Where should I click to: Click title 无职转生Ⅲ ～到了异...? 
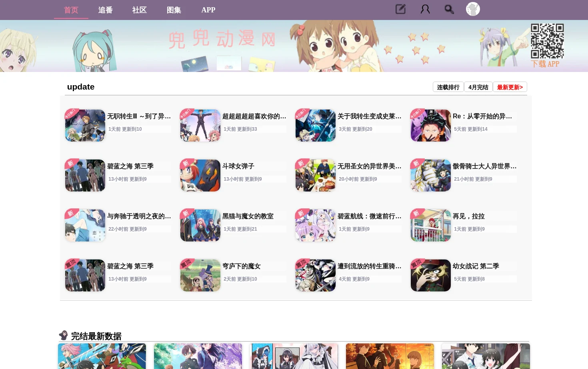click(139, 116)
